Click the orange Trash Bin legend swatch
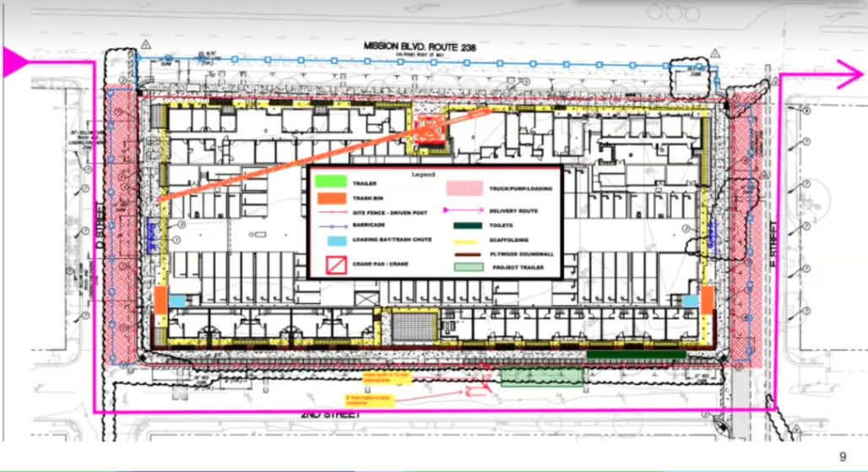This screenshot has height=472, width=868. [329, 198]
